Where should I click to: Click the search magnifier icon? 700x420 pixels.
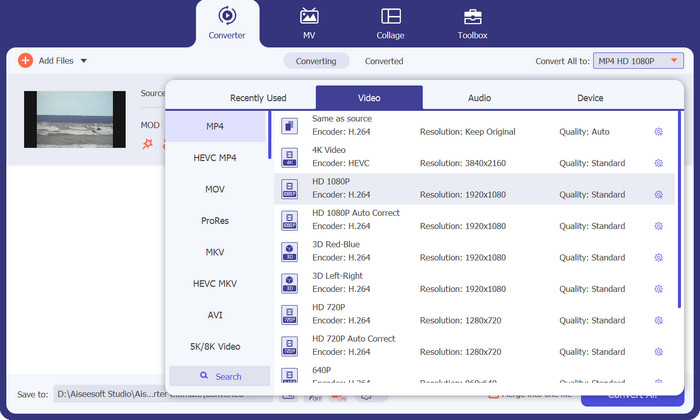point(204,375)
